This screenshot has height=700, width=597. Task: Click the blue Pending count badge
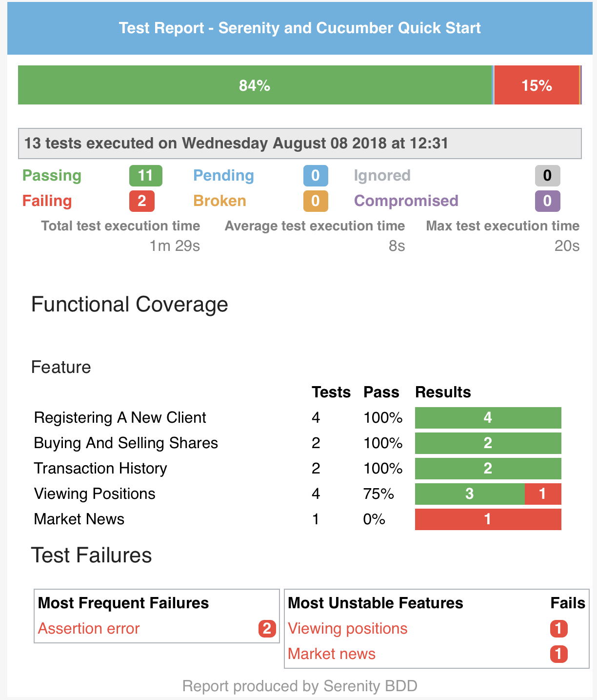[316, 176]
